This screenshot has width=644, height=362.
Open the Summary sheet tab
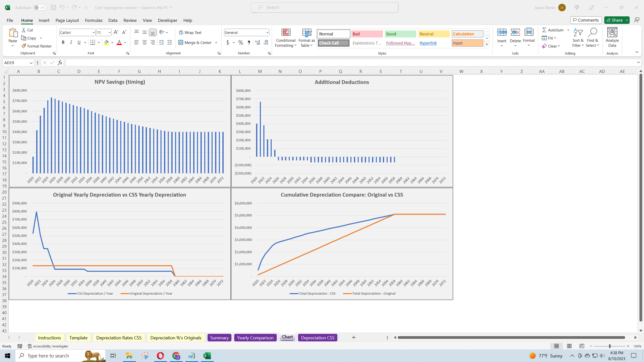click(219, 338)
